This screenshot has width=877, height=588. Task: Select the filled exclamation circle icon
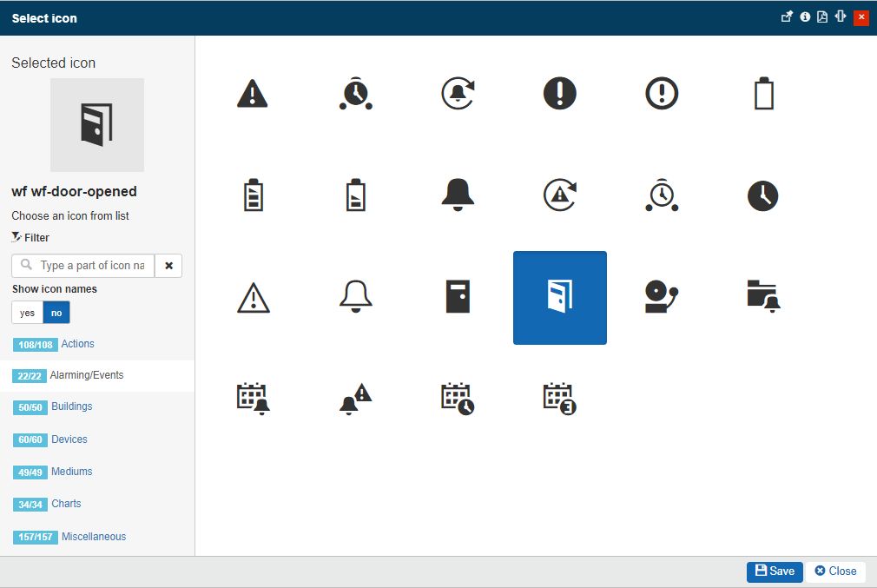pyautogui.click(x=559, y=94)
